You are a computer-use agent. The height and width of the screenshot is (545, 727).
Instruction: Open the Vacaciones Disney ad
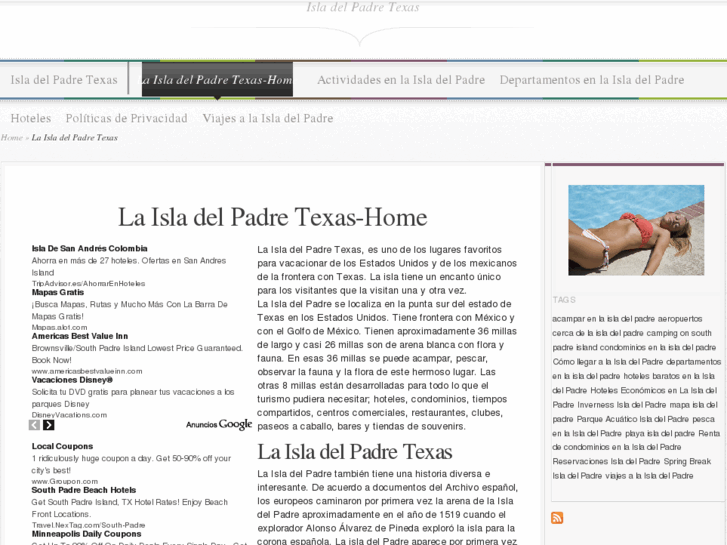click(72, 380)
